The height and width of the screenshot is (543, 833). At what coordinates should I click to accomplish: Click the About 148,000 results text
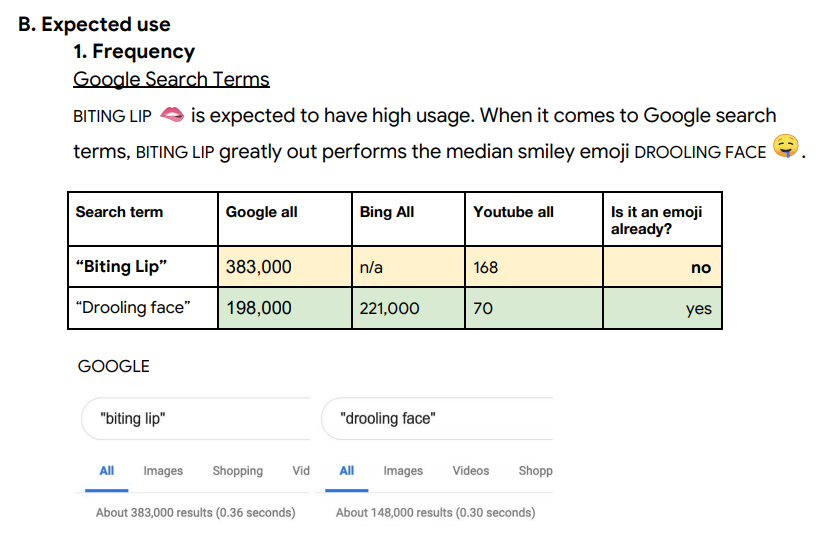(435, 513)
